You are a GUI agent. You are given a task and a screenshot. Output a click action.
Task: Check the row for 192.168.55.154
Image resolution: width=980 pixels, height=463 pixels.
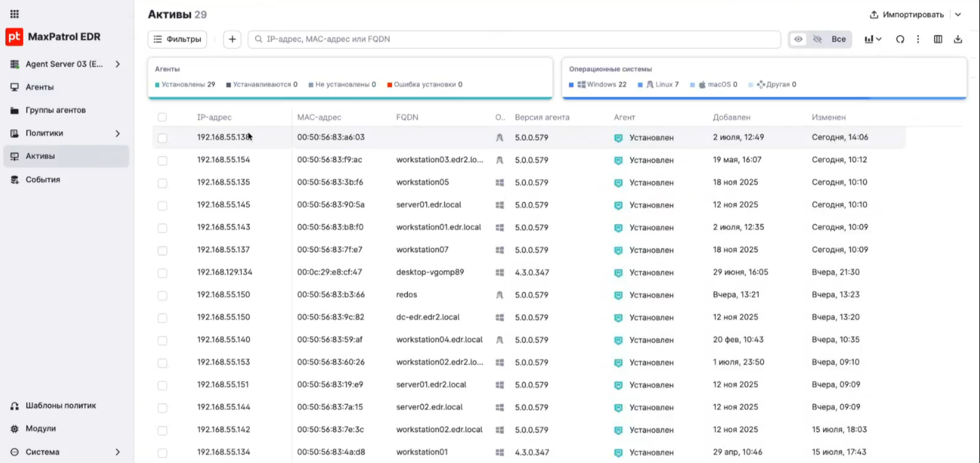pyautogui.click(x=162, y=161)
